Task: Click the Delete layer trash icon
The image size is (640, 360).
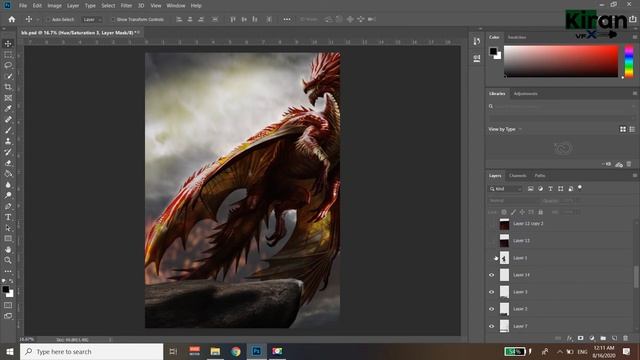Action: 625,338
